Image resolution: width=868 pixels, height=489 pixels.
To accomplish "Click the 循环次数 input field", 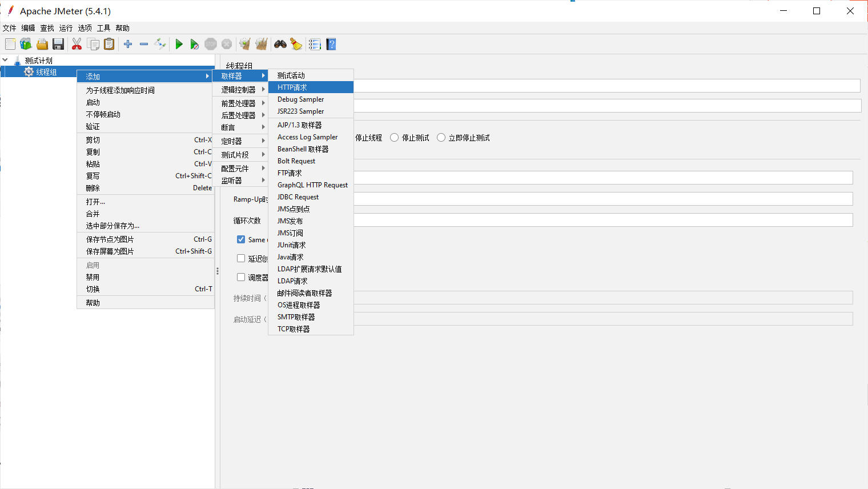I will [x=603, y=220].
